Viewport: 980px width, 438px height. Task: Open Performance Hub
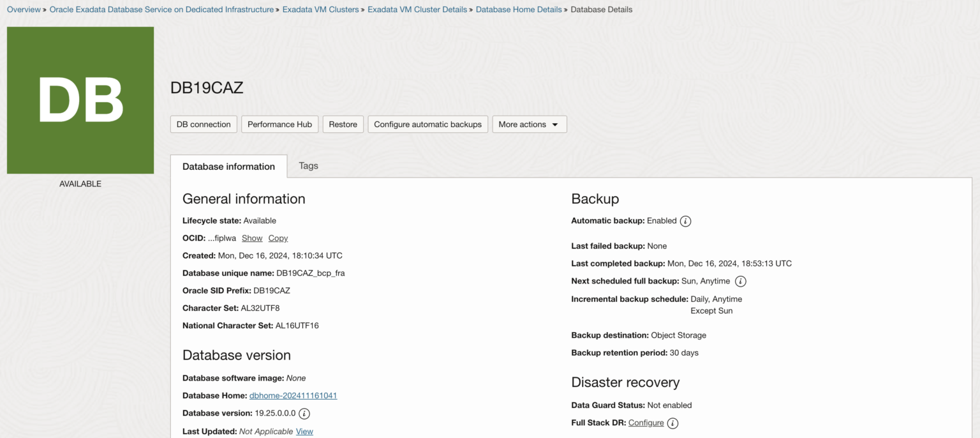pyautogui.click(x=279, y=124)
